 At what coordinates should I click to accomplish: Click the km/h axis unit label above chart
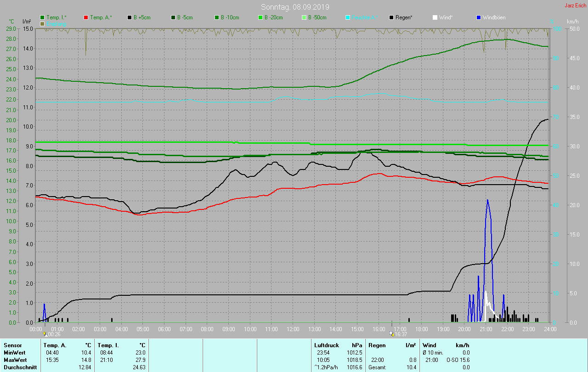click(x=572, y=22)
